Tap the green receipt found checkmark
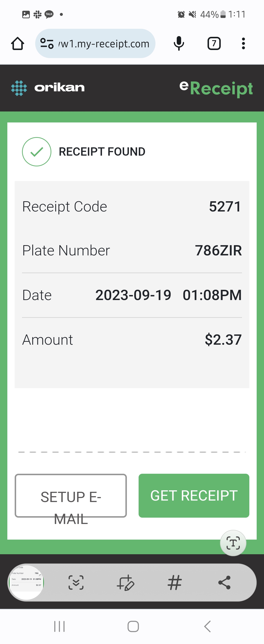 point(37,152)
